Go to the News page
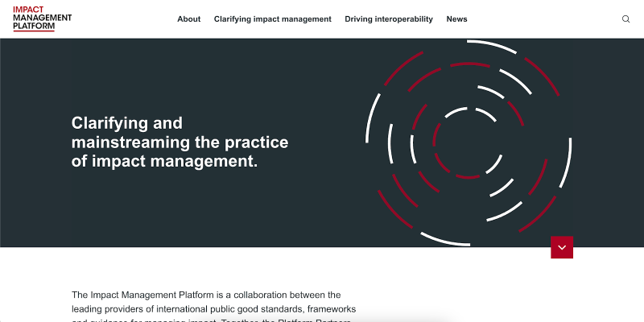Viewport: 644px width, 322px height. [456, 19]
